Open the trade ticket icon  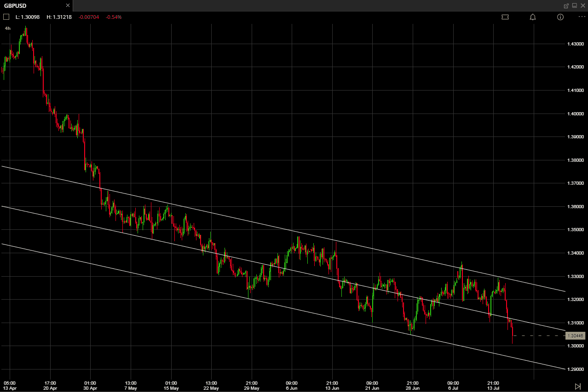pos(505,17)
